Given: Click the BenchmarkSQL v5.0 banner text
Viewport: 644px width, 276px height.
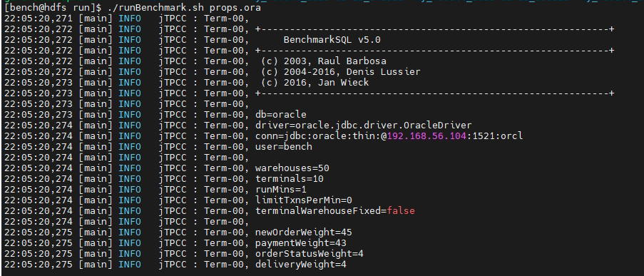Looking at the screenshot, I should [x=332, y=40].
